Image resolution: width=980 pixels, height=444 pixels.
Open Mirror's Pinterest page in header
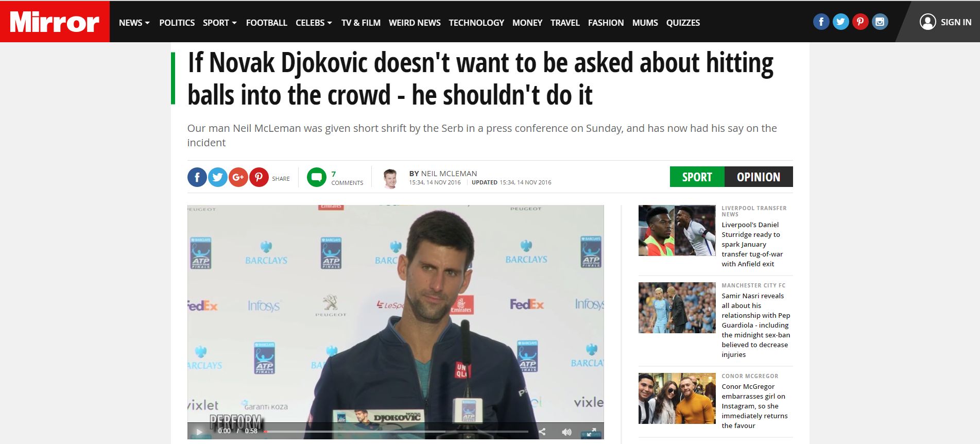(860, 22)
